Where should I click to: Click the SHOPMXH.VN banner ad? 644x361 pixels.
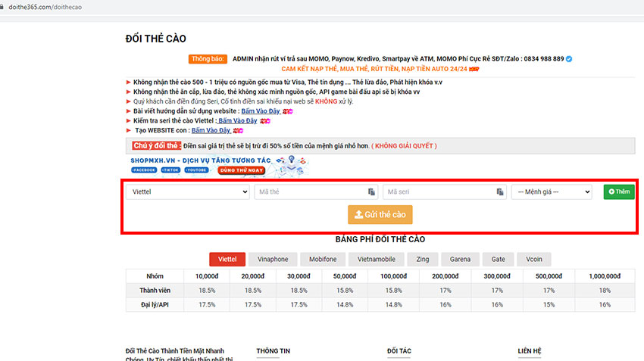[x=218, y=166]
